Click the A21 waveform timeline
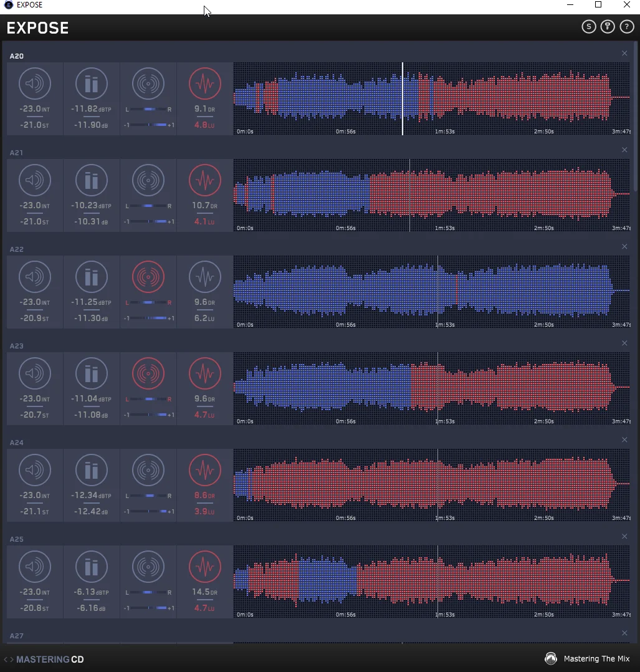Image resolution: width=640 pixels, height=672 pixels. pyautogui.click(x=432, y=196)
